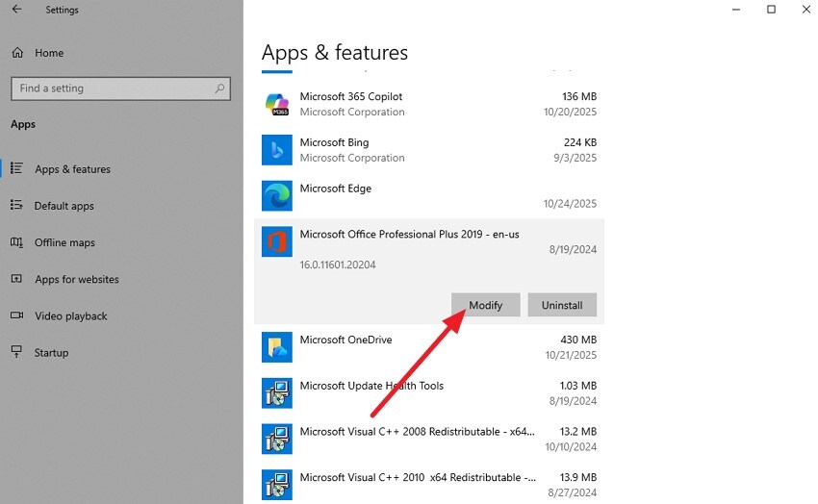Image resolution: width=818 pixels, height=504 pixels.
Task: Select Apps & features in sidebar
Action: 72,169
